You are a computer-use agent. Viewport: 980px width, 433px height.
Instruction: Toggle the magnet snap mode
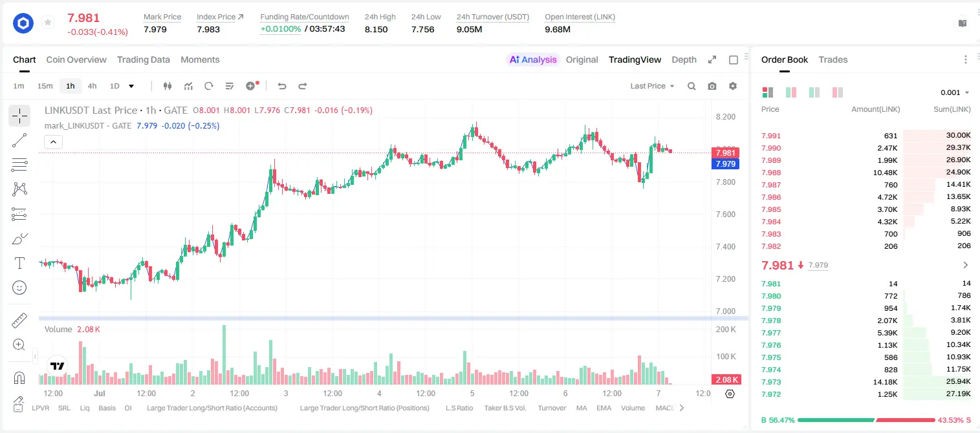coord(19,378)
